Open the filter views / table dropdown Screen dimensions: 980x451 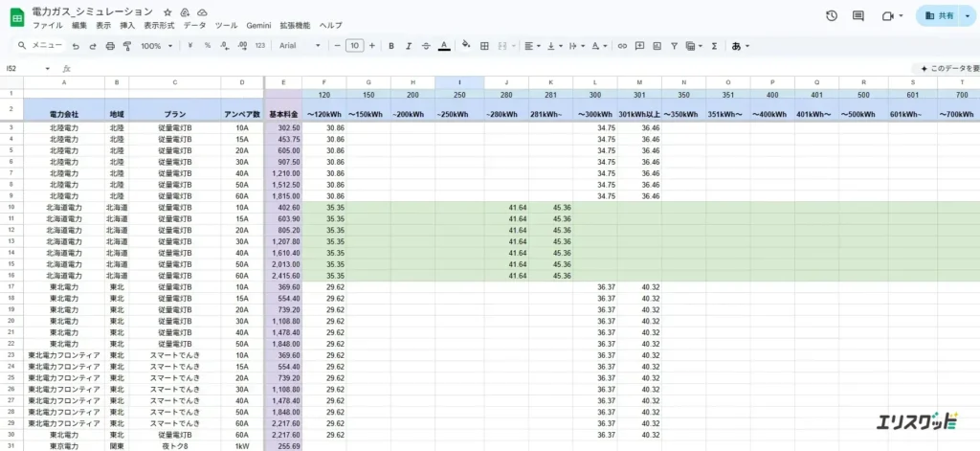coord(694,46)
